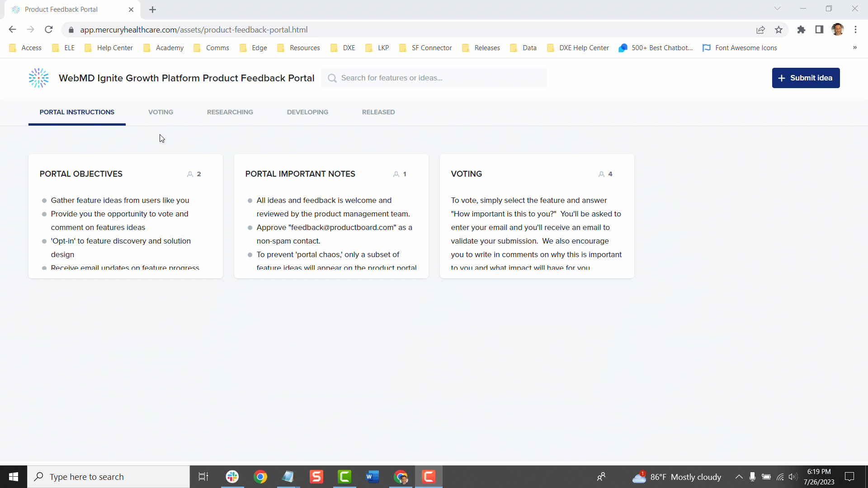Click the WebMD Ignite starburst logo
Viewport: 868px width, 488px height.
click(x=38, y=78)
